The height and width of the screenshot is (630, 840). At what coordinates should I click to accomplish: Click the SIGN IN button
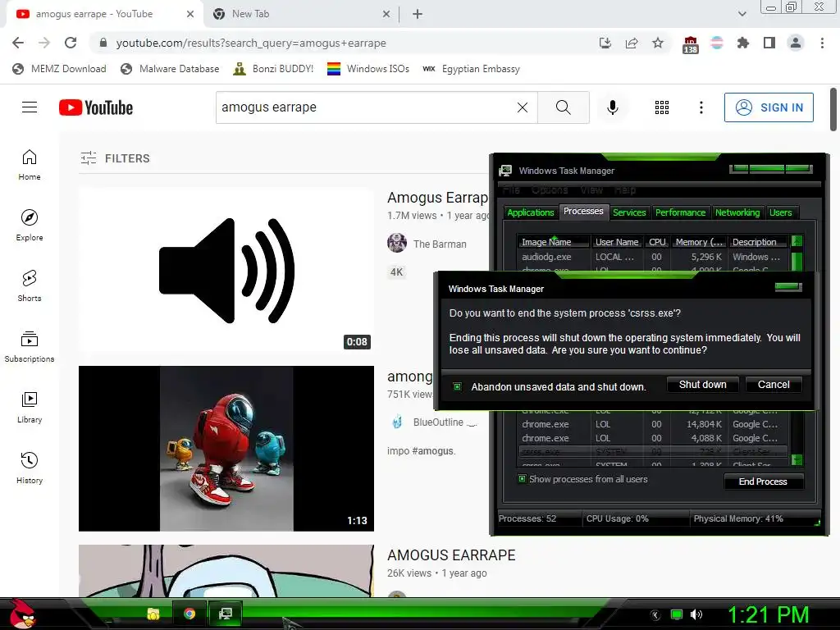(769, 107)
